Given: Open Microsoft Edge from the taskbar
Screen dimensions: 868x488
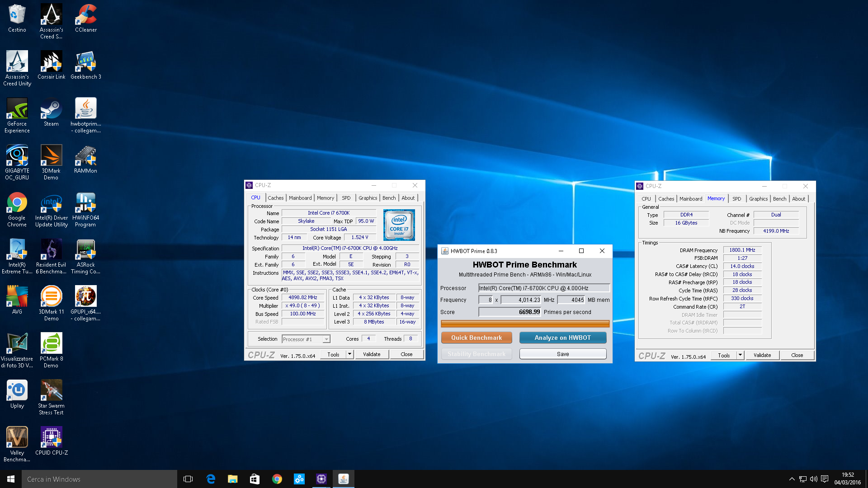Looking at the screenshot, I should point(211,479).
